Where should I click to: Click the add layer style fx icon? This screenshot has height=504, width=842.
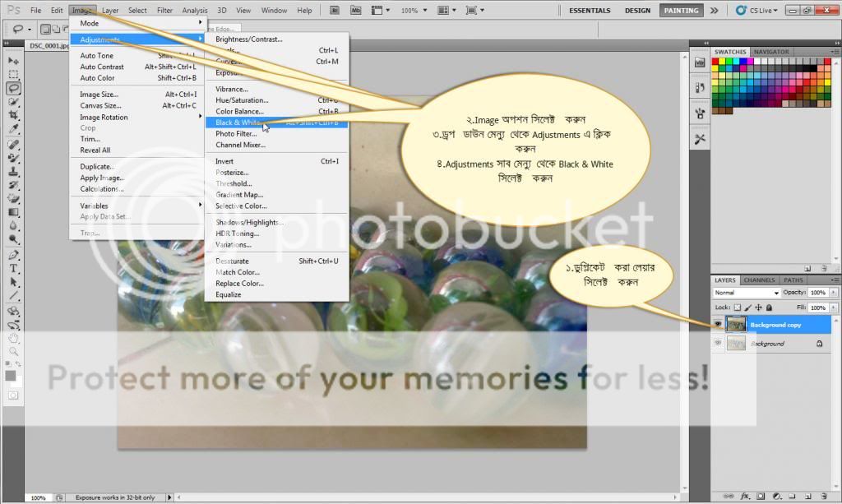coord(745,497)
